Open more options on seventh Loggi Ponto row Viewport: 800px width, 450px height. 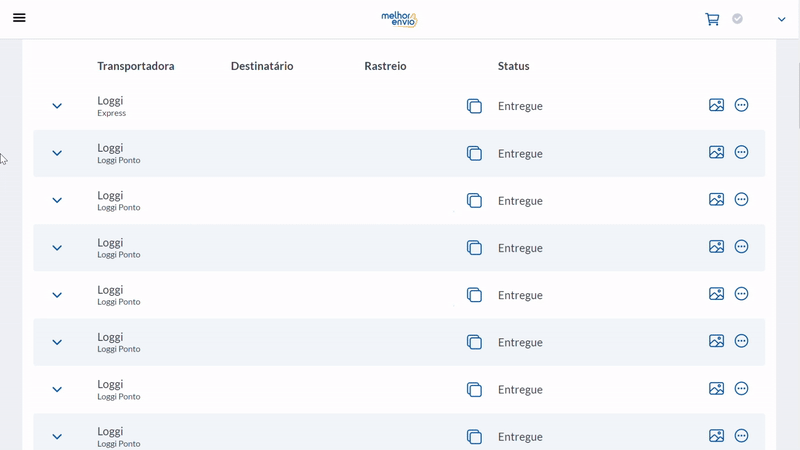(741, 436)
